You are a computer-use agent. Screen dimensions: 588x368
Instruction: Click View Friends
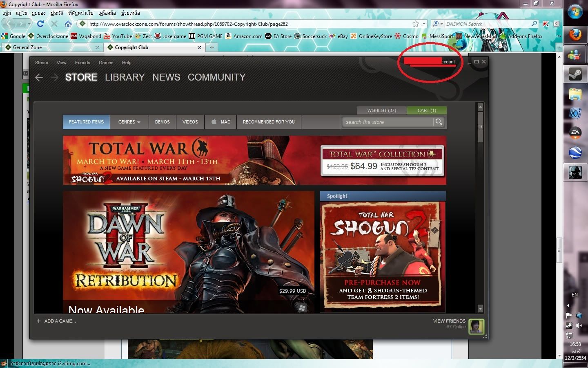[449, 321]
